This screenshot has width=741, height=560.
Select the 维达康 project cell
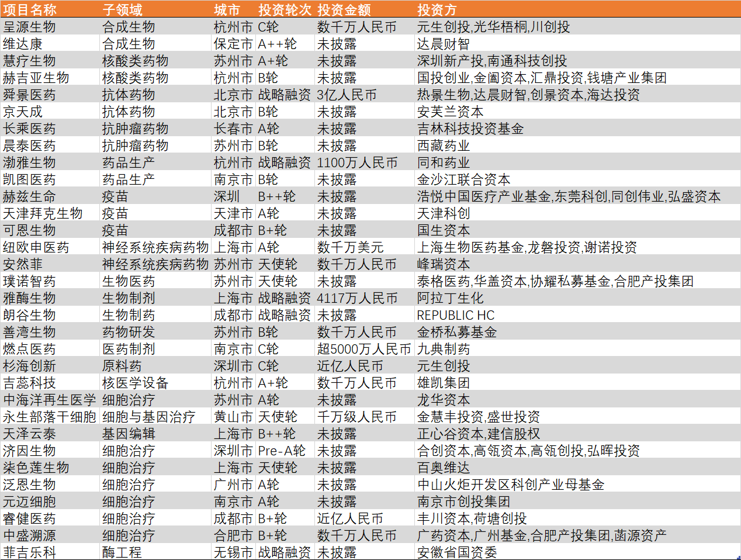23,44
